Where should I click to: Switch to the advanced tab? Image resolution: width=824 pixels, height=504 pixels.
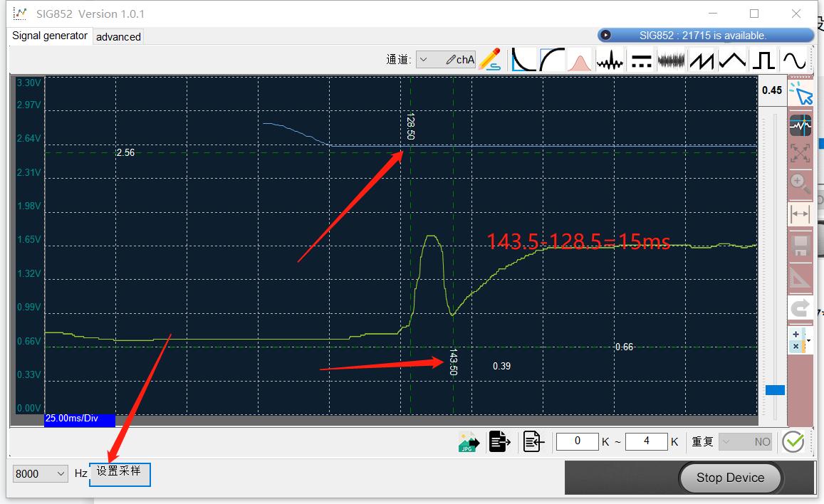coord(118,37)
